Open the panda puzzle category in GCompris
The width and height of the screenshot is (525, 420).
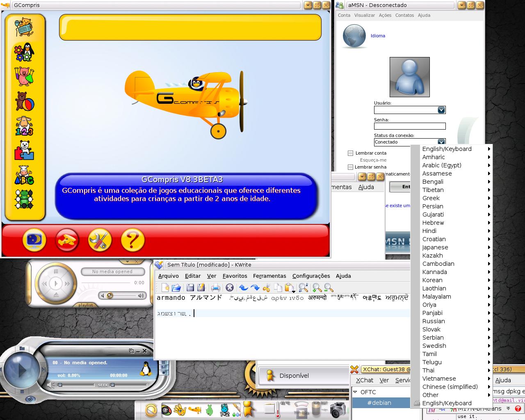24,150
